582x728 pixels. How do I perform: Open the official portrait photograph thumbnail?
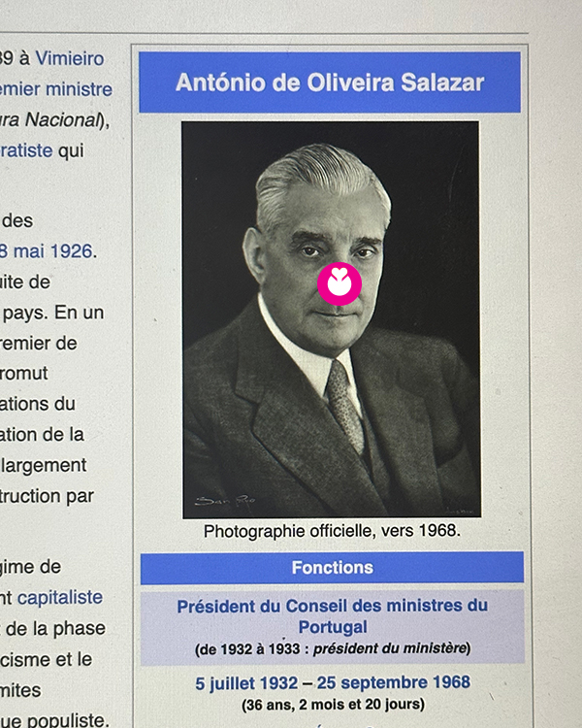click(x=332, y=319)
